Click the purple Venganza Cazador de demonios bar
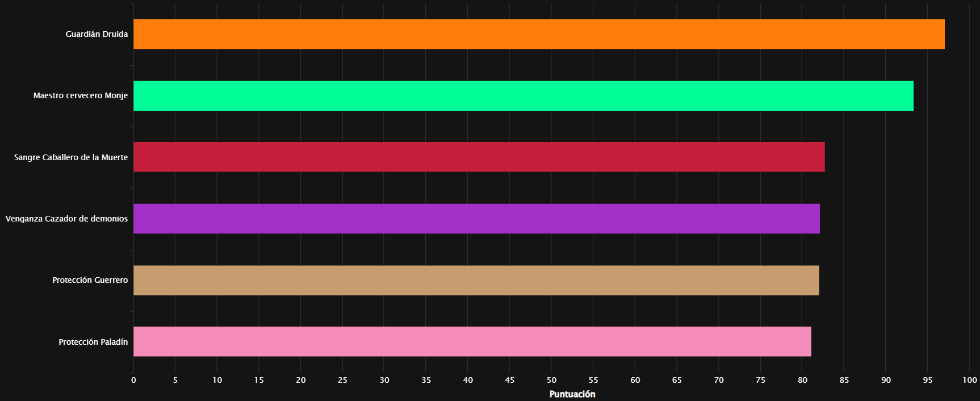 (x=476, y=219)
